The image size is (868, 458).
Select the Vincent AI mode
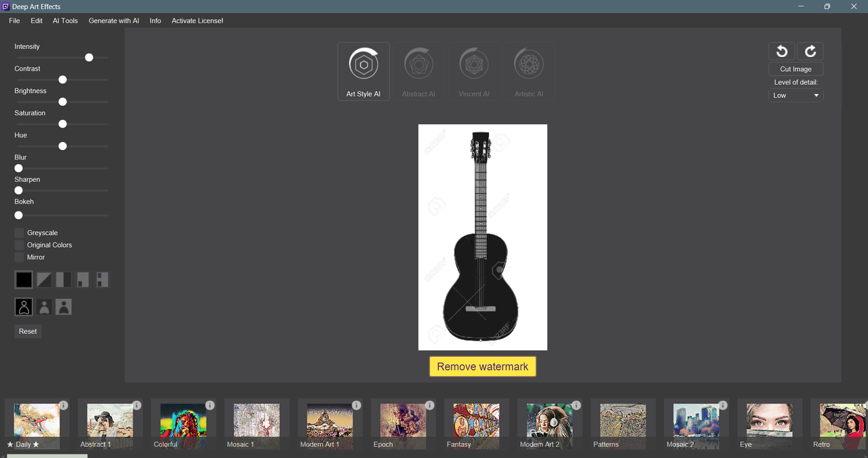coord(473,71)
